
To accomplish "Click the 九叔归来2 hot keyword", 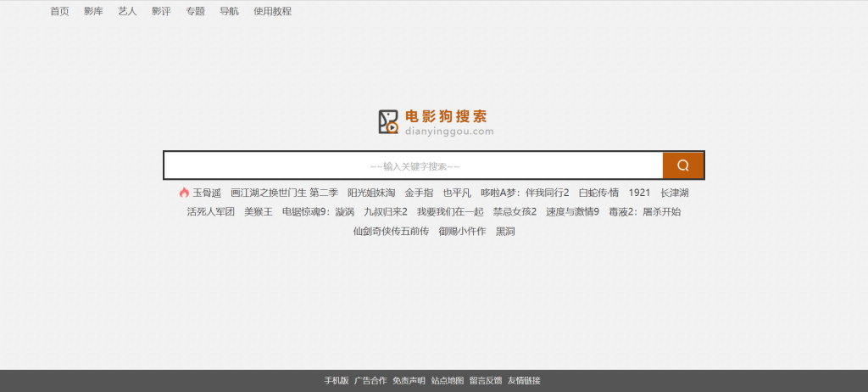I will 386,212.
